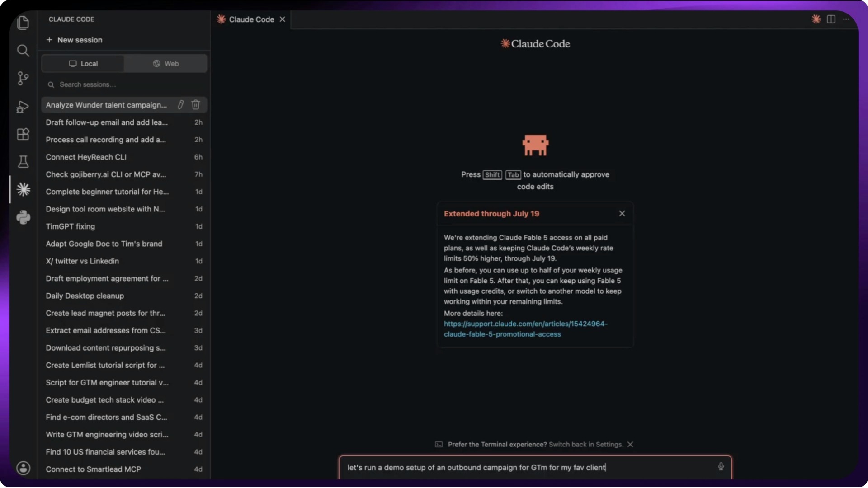Open the Explorer files icon in activity bar
This screenshot has height=488, width=868.
tap(23, 23)
